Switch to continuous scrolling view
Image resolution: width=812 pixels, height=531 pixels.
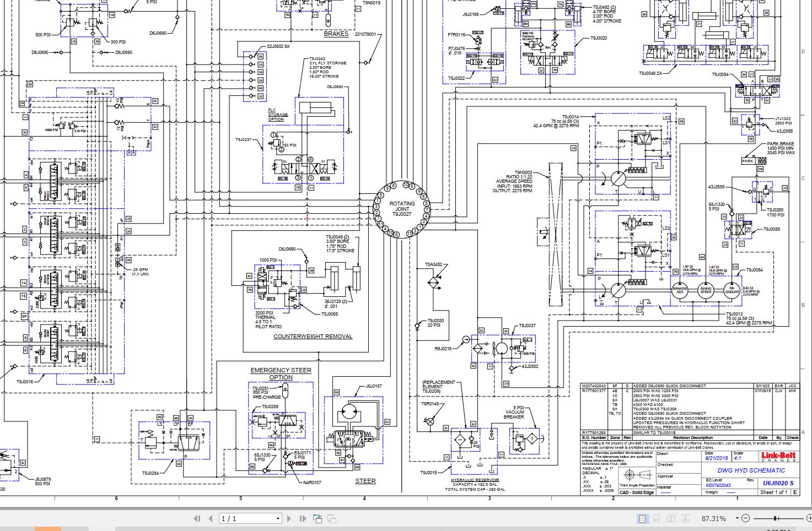(657, 518)
